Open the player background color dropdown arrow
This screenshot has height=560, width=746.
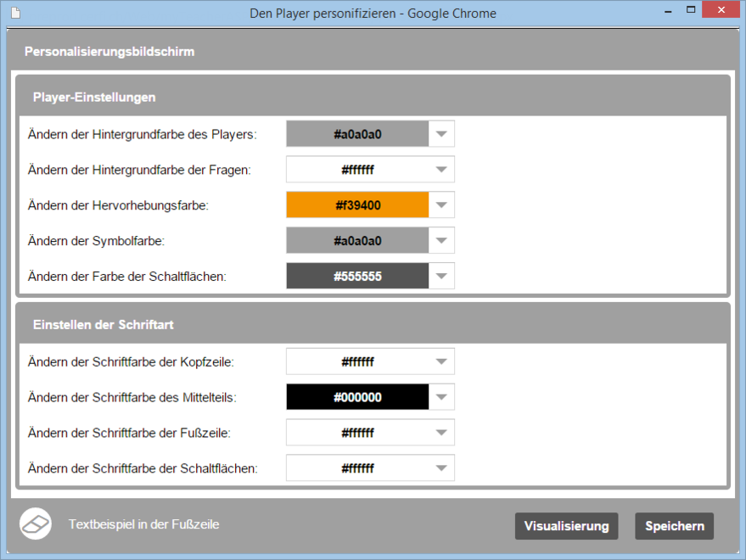click(441, 135)
